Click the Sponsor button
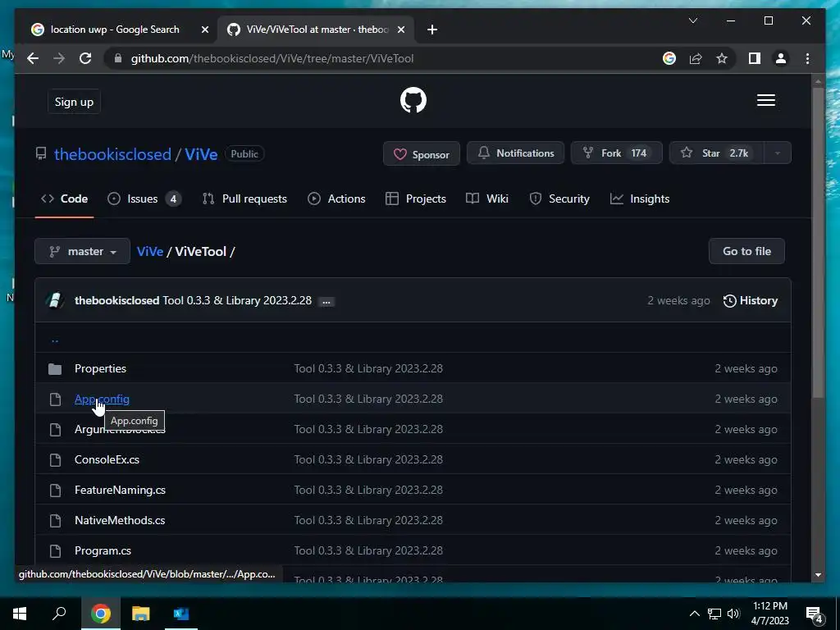 coord(422,153)
